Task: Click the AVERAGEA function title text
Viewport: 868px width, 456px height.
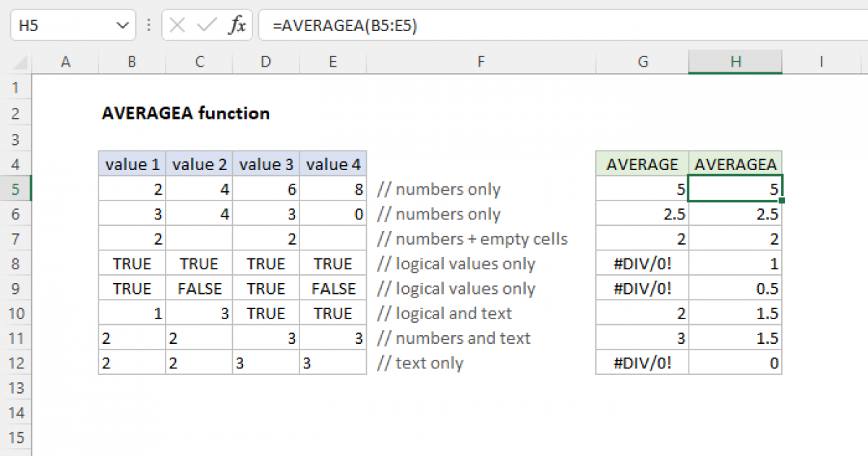Action: tap(185, 114)
